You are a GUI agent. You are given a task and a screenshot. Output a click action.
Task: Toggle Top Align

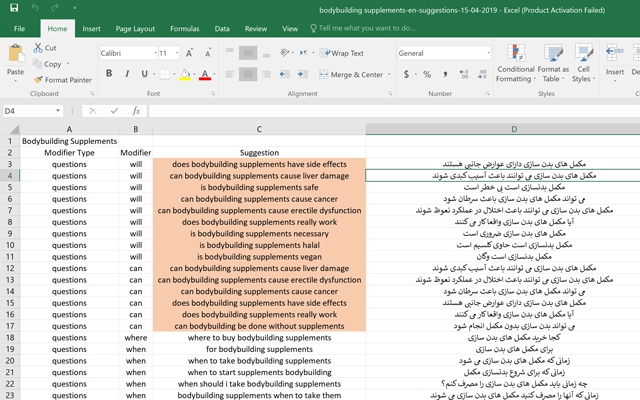[x=230, y=53]
